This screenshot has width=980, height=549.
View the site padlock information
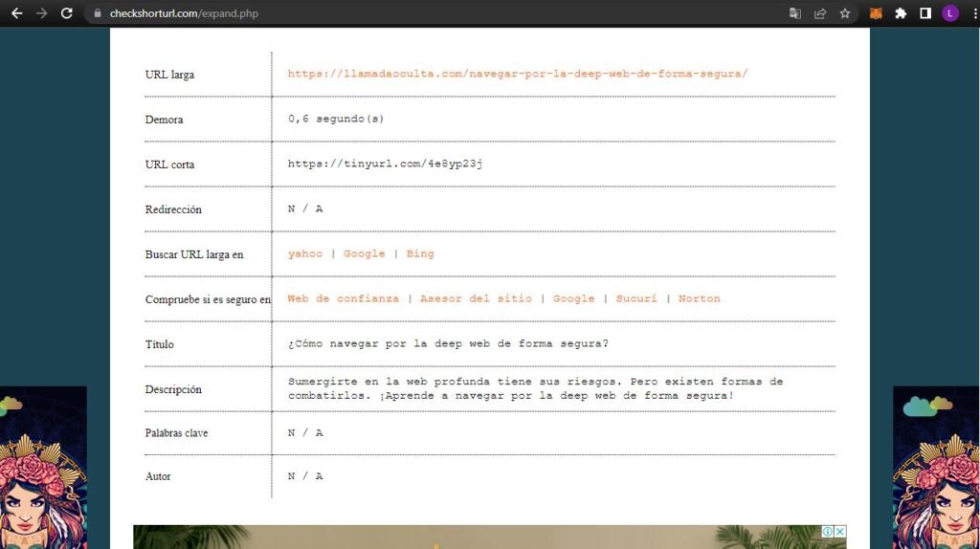point(97,13)
